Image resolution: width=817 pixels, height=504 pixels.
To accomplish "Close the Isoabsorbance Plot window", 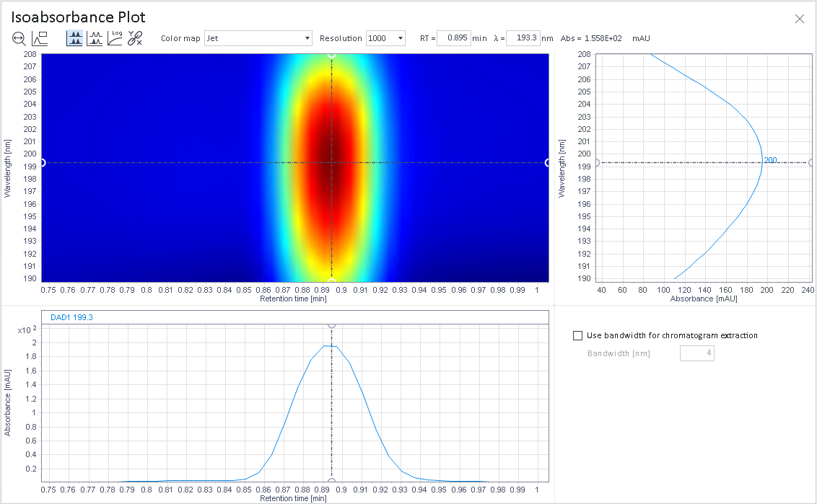I will [799, 19].
